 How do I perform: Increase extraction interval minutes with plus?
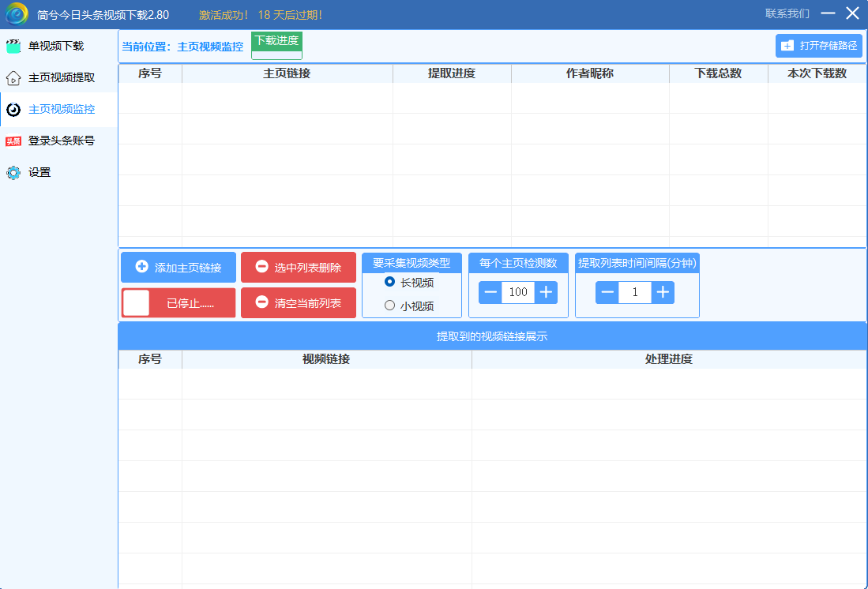pos(663,292)
